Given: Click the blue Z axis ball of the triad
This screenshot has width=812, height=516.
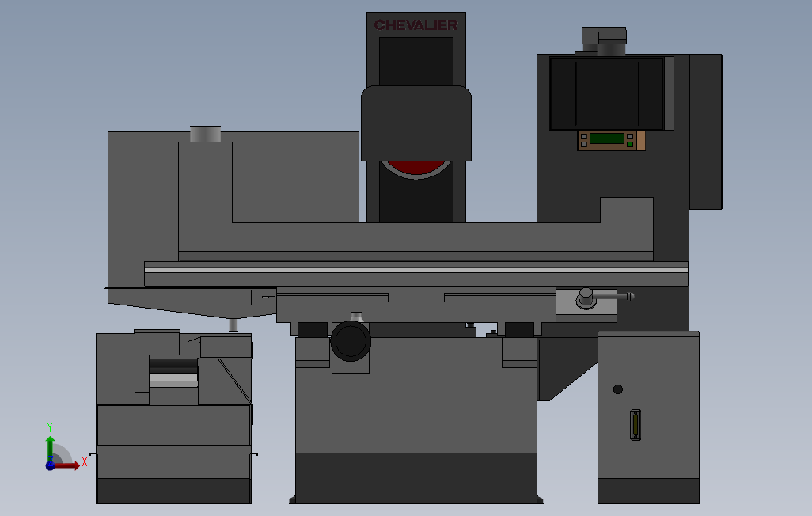Looking at the screenshot, I should click(50, 466).
